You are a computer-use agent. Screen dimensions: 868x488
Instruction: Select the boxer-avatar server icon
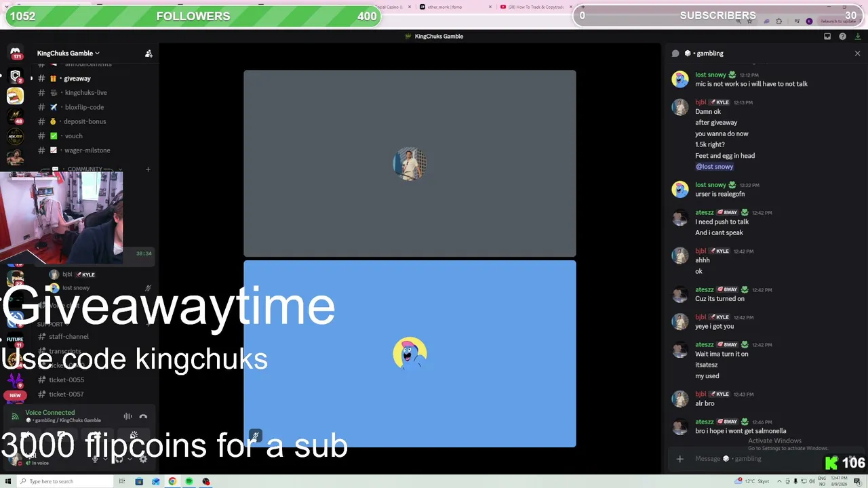tap(15, 157)
